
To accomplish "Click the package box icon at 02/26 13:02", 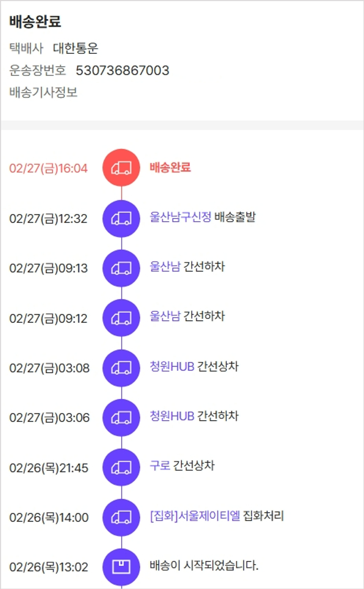I will [121, 567].
